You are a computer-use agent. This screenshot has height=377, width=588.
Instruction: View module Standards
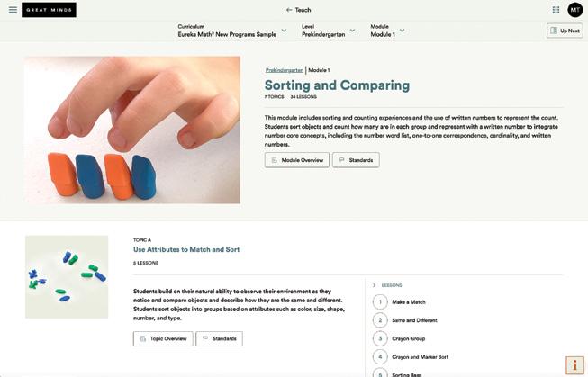[x=356, y=160]
